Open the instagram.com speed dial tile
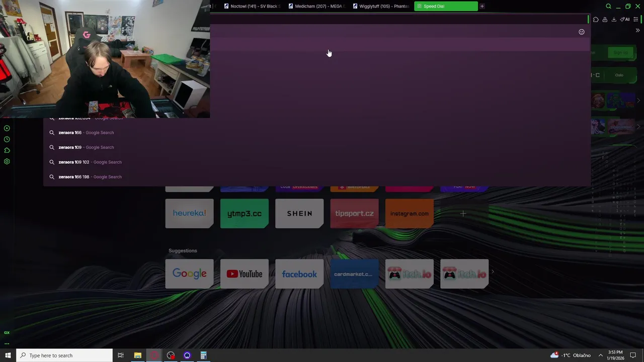644x362 pixels. point(409,213)
